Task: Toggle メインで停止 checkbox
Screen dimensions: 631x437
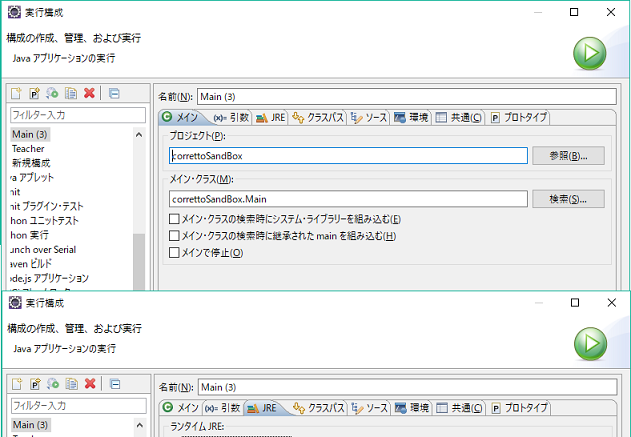Action: click(174, 252)
